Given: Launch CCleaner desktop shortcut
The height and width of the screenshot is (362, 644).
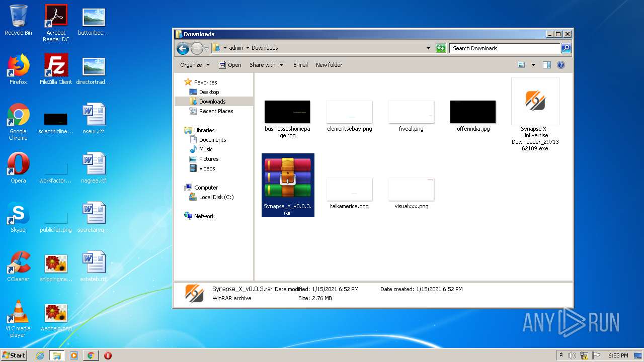Looking at the screenshot, I should coord(18,267).
